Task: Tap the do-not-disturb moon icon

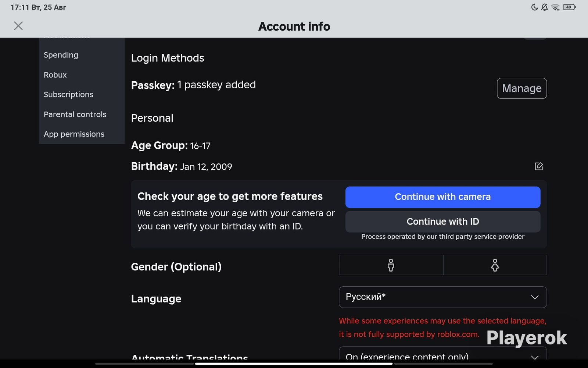Action: [x=534, y=7]
